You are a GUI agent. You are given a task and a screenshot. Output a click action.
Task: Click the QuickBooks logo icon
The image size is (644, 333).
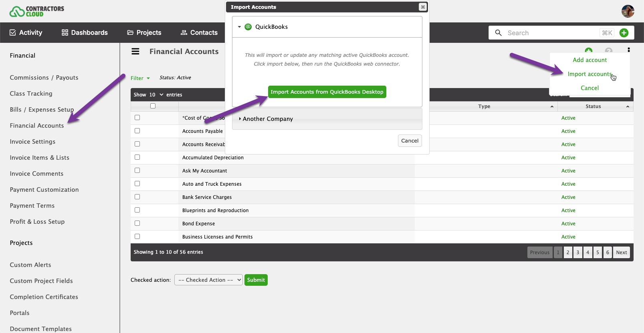click(x=248, y=27)
